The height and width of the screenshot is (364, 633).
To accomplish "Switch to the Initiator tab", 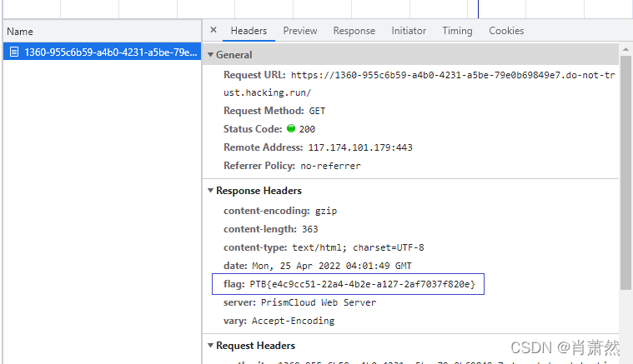I will [x=409, y=31].
